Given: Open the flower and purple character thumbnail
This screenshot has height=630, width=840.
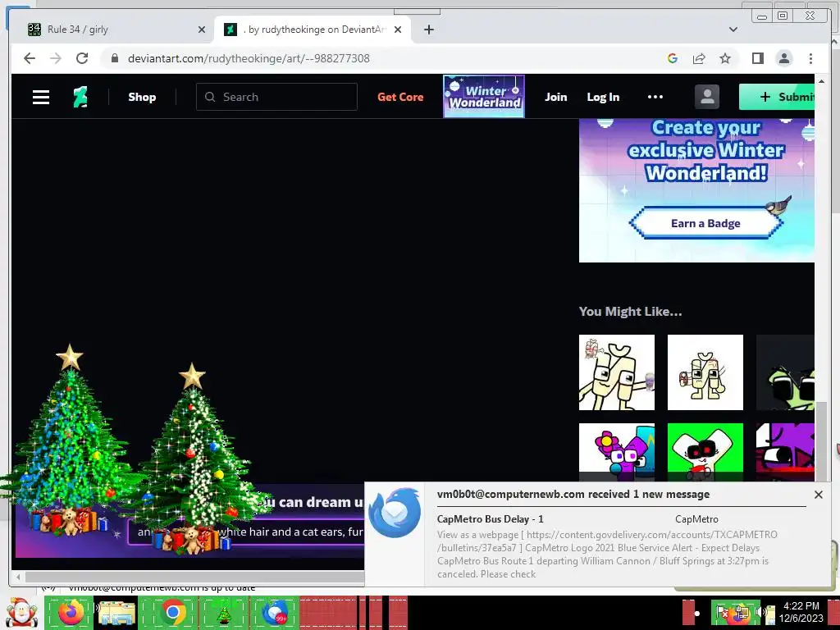Looking at the screenshot, I should point(617,452).
